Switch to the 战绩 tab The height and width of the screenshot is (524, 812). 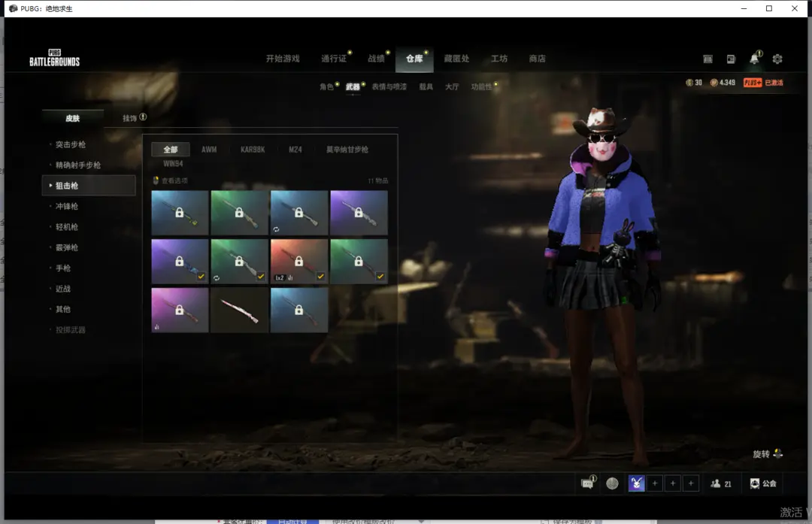click(x=376, y=59)
